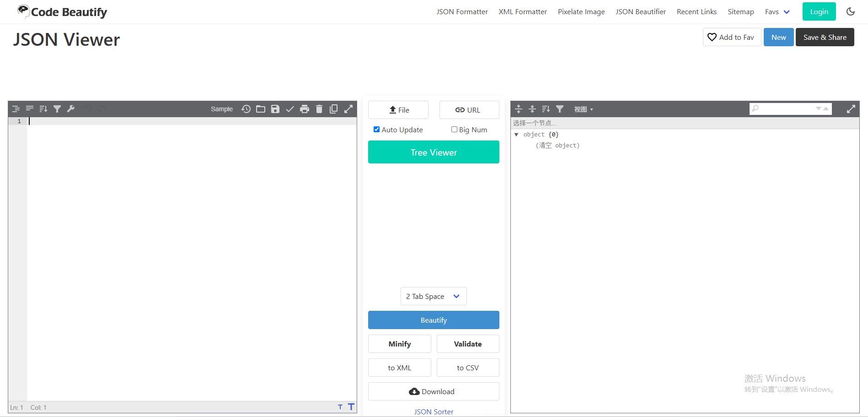The image size is (868, 417).
Task: Open the JSON Formatter nav link
Action: click(x=462, y=12)
